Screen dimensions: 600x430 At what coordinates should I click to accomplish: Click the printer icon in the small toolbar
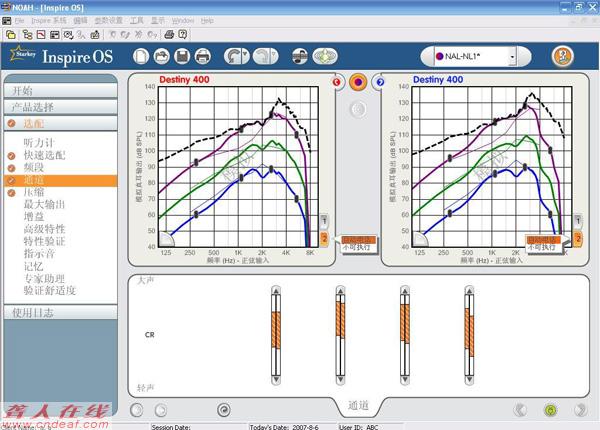169,35
